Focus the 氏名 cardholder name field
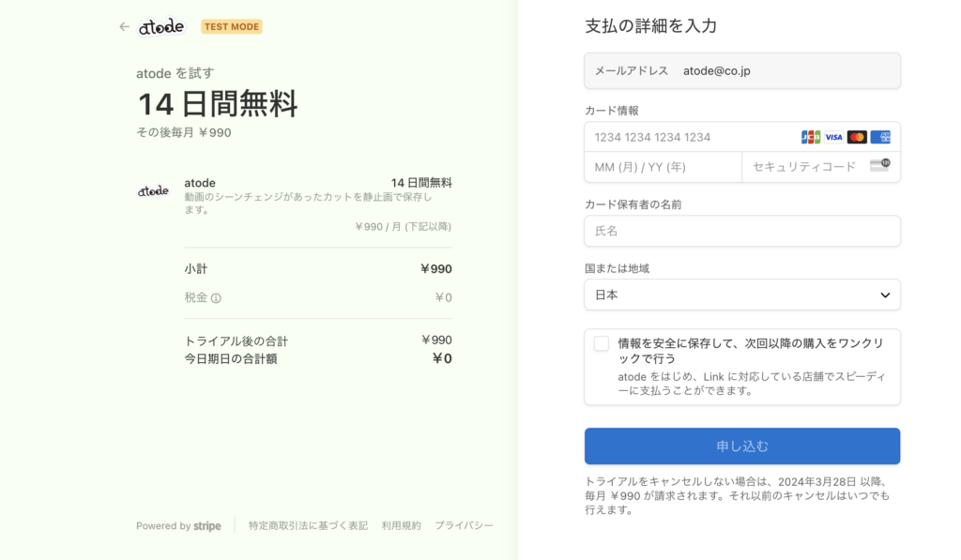 click(742, 231)
